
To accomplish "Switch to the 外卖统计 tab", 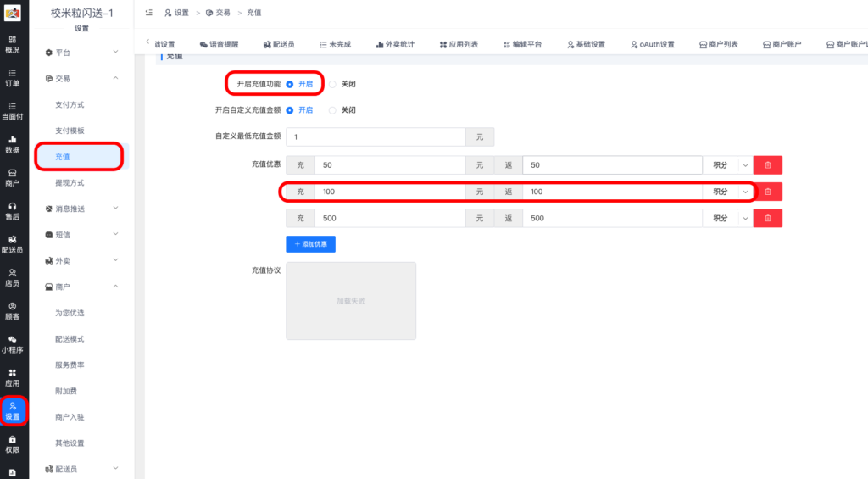I will 395,44.
